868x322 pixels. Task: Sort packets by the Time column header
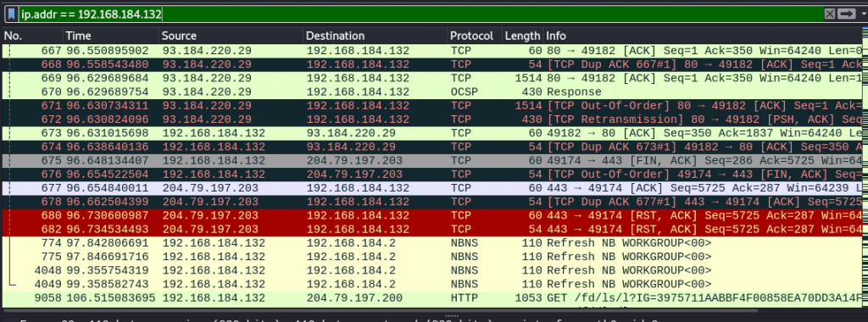pyautogui.click(x=111, y=36)
